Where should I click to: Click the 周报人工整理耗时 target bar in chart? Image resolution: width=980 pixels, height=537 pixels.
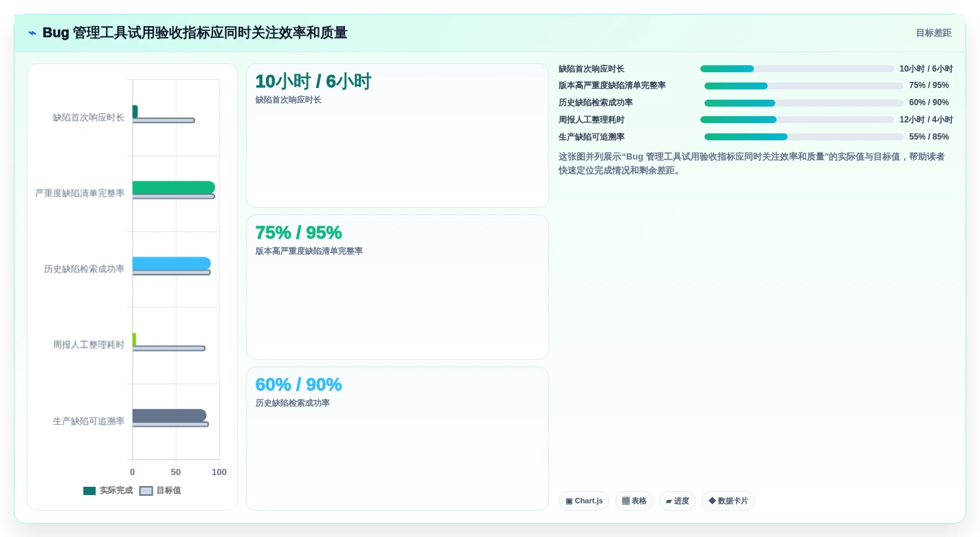coord(169,348)
